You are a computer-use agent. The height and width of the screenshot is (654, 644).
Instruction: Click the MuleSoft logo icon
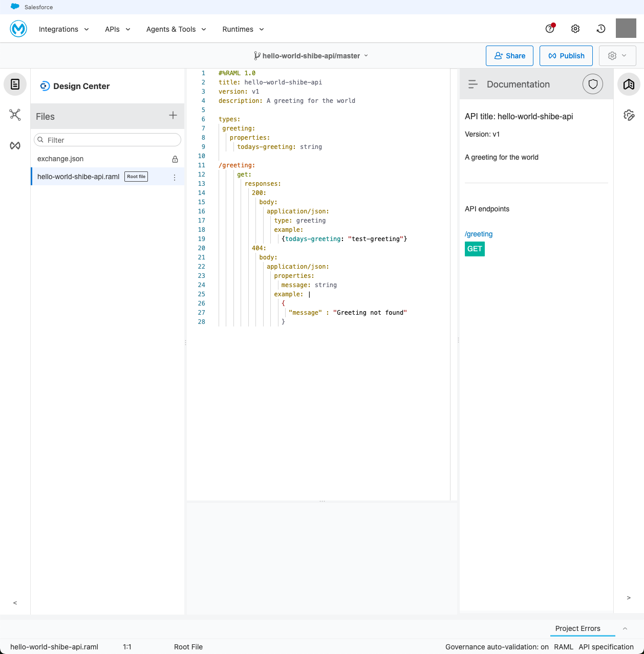(x=18, y=29)
